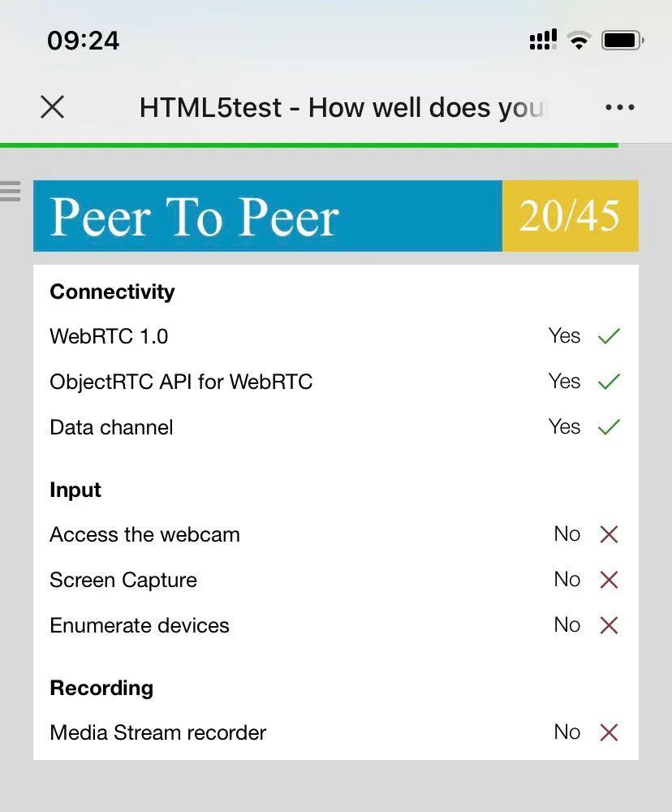
Task: Open the three-dot more options menu
Action: coord(620,107)
